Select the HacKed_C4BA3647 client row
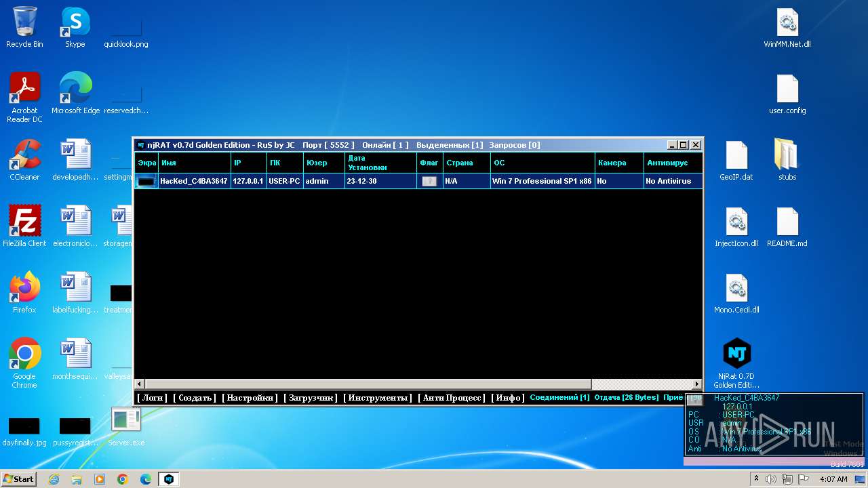This screenshot has width=868, height=488. pyautogui.click(x=418, y=181)
